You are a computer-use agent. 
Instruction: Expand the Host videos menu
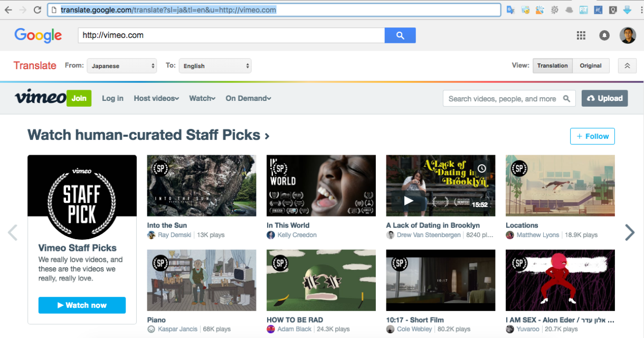point(156,98)
